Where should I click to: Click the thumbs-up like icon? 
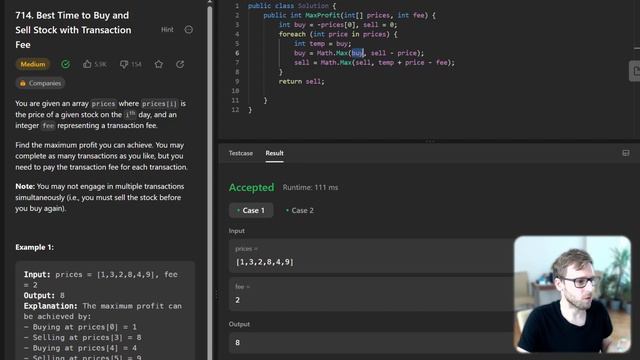click(87, 64)
